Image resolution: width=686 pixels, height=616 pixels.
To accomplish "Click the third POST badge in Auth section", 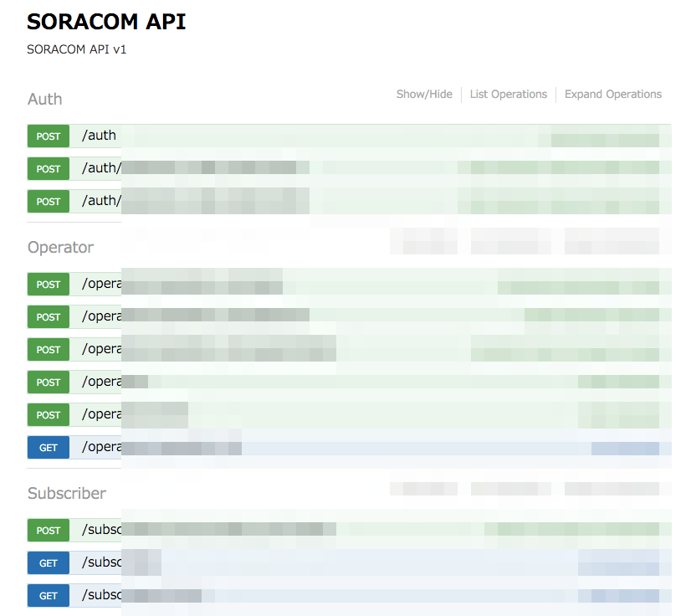I will [x=48, y=201].
